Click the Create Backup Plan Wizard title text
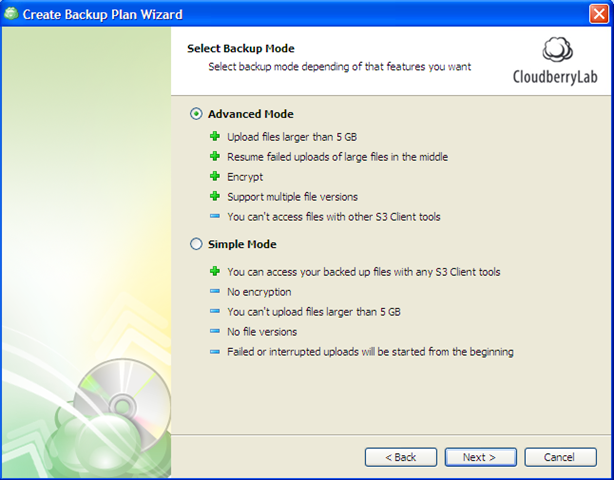The image size is (614, 480). 103,14
